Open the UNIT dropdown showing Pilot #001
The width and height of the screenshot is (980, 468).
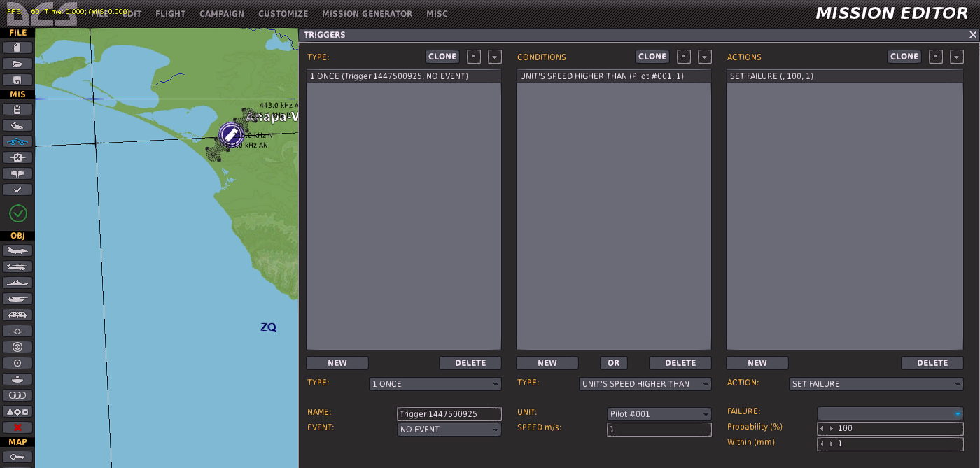659,414
